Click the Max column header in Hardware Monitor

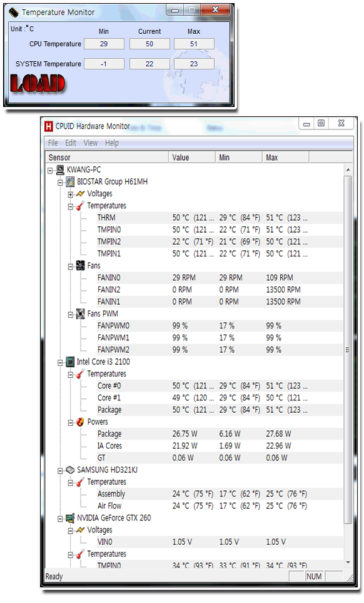point(286,157)
